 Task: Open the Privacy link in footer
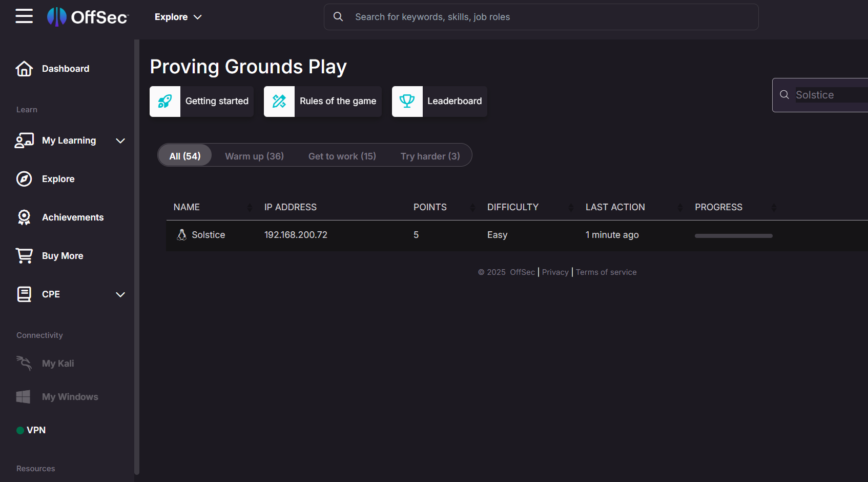click(555, 272)
